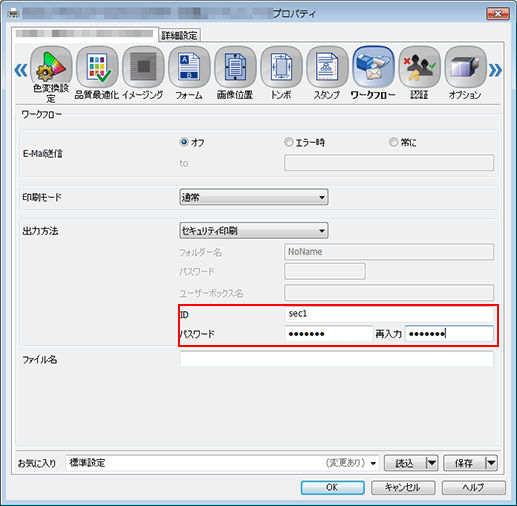Close the プロパティ dialog window
The width and height of the screenshot is (517, 506).
[x=498, y=14]
